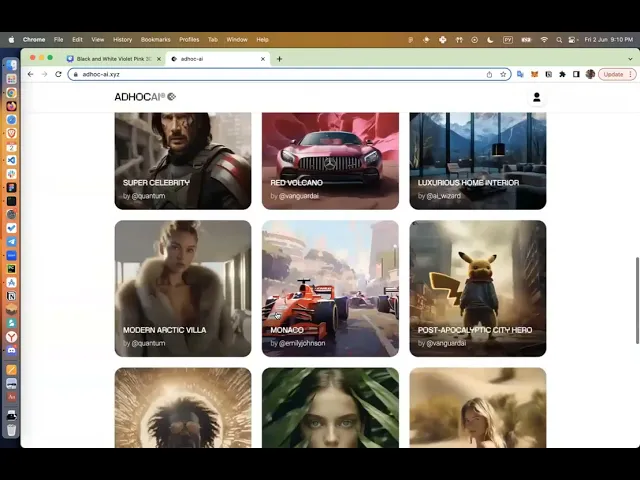This screenshot has height=480, width=640.
Task: Open Discord from the dock
Action: [11, 350]
